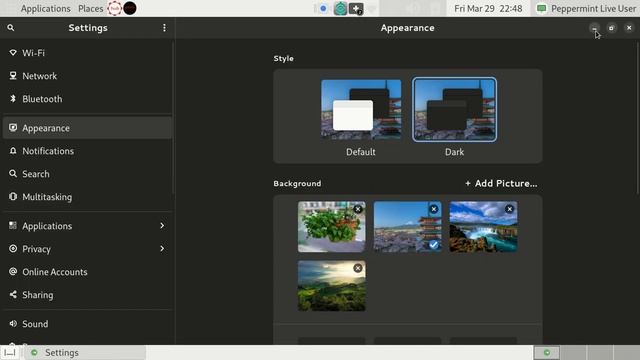Image resolution: width=640 pixels, height=360 pixels.
Task: Choose the waterfall background thumbnail
Action: [483, 227]
